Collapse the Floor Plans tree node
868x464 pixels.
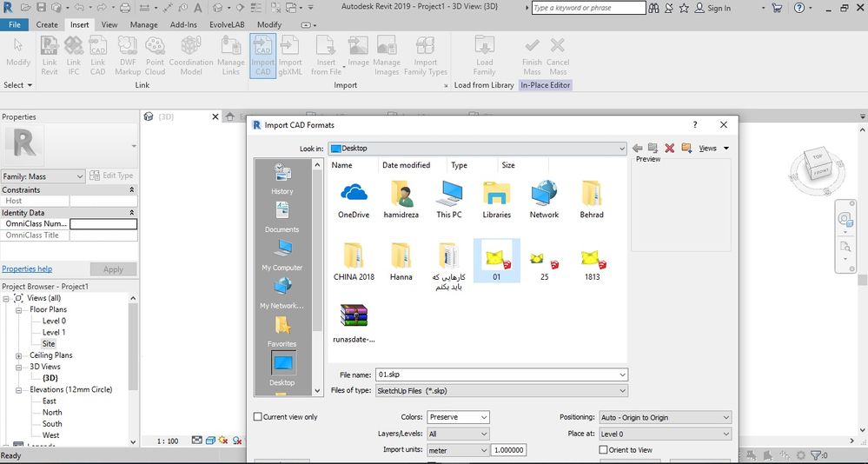click(x=18, y=310)
